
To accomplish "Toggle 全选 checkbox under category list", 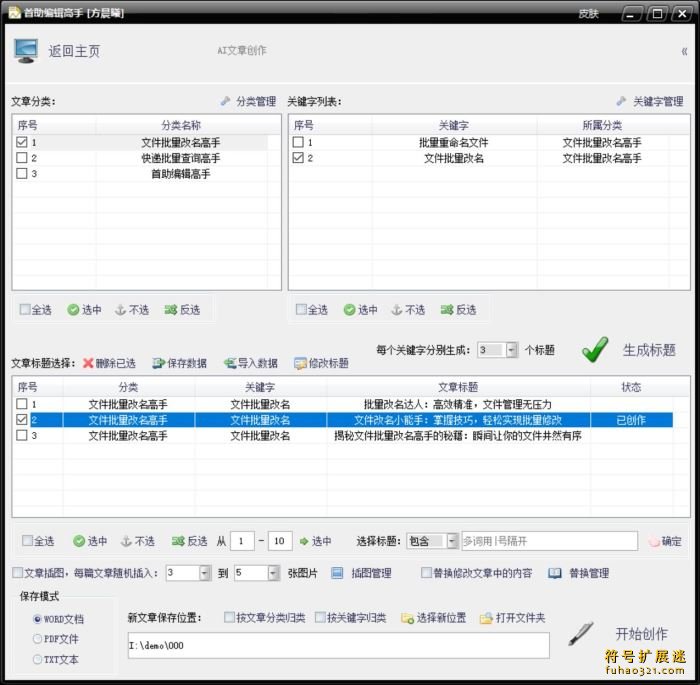I will (x=25, y=309).
